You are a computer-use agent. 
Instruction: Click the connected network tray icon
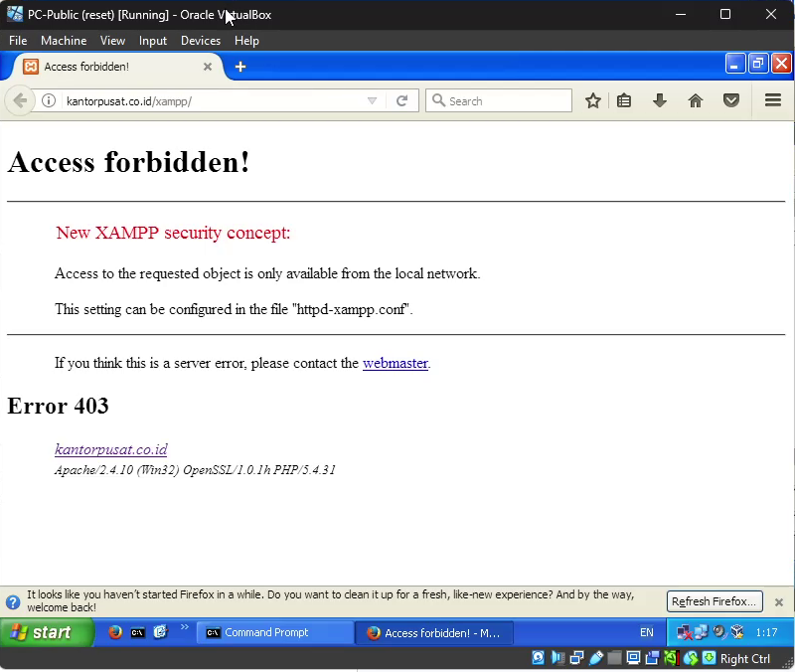pyautogui.click(x=702, y=632)
